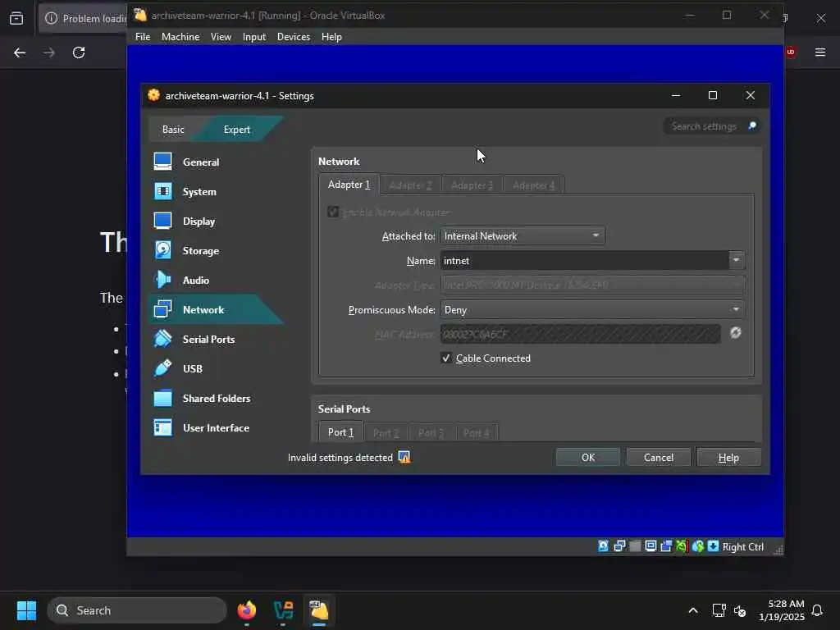The width and height of the screenshot is (840, 630).
Task: Open the Adapter Type dropdown
Action: point(592,285)
